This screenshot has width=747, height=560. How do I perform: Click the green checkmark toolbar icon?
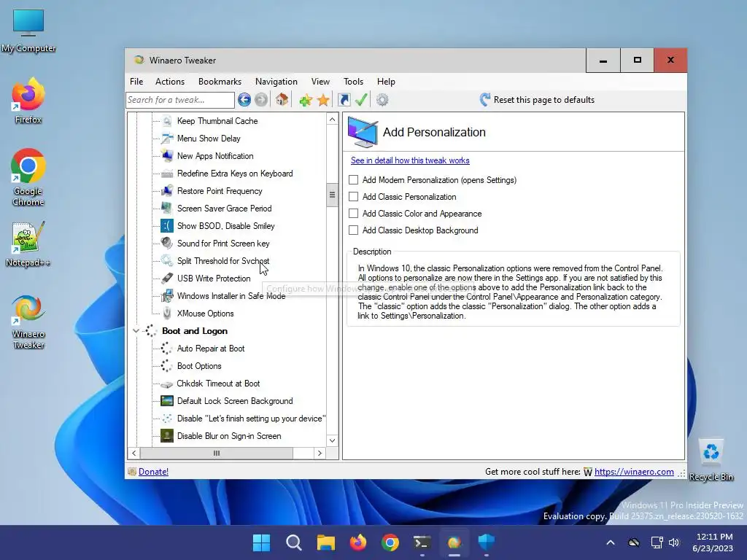(361, 99)
